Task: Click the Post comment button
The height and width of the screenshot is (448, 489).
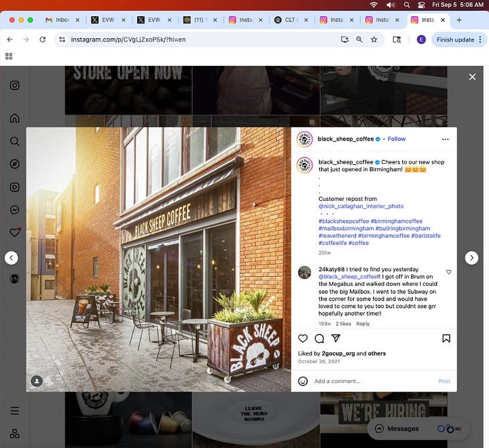Action: (x=444, y=381)
